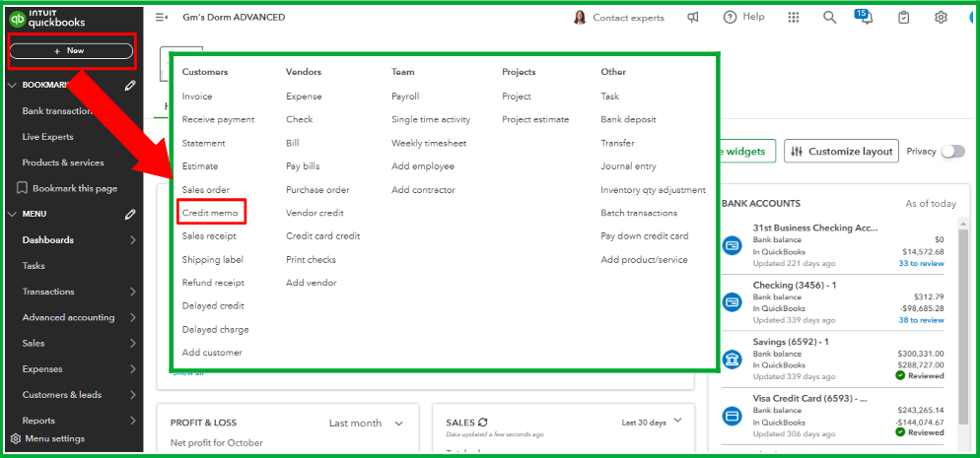Open the 33 to review link
The width and height of the screenshot is (980, 458).
(x=921, y=264)
